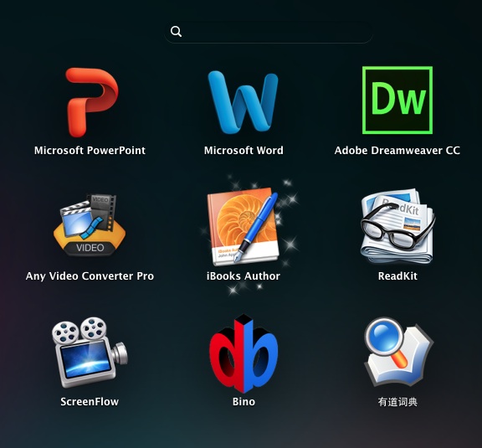482x448 pixels.
Task: Click the "Bino" label text
Action: (x=244, y=402)
